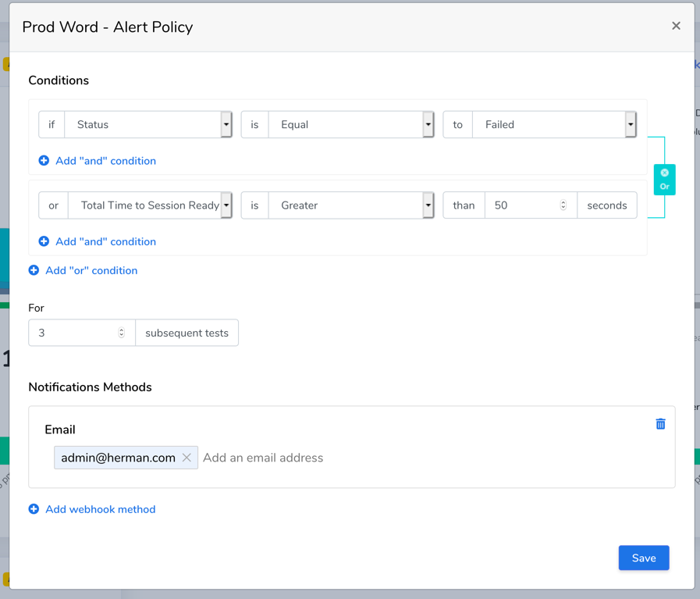Open the Failed value dropdown
700x599 pixels.
[554, 125]
